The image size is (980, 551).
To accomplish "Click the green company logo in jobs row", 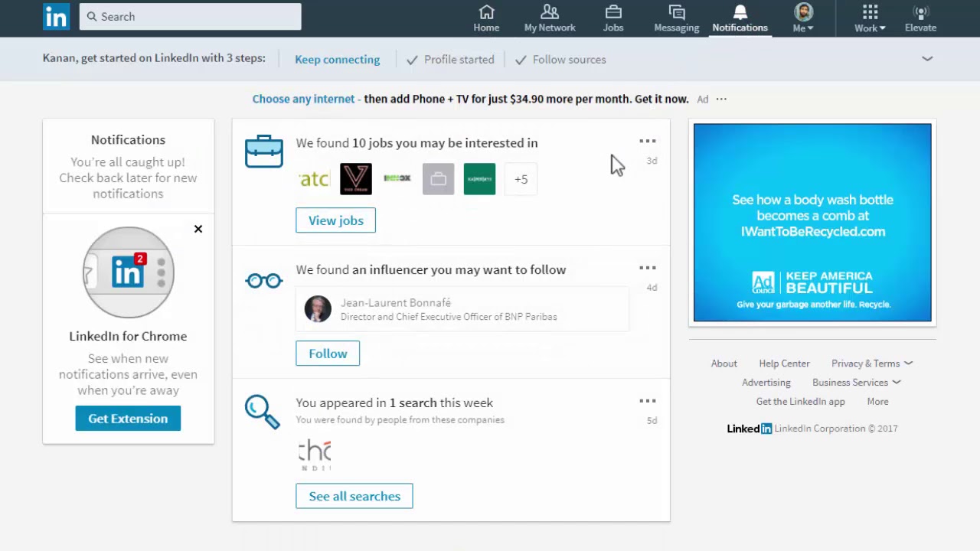I will (479, 179).
